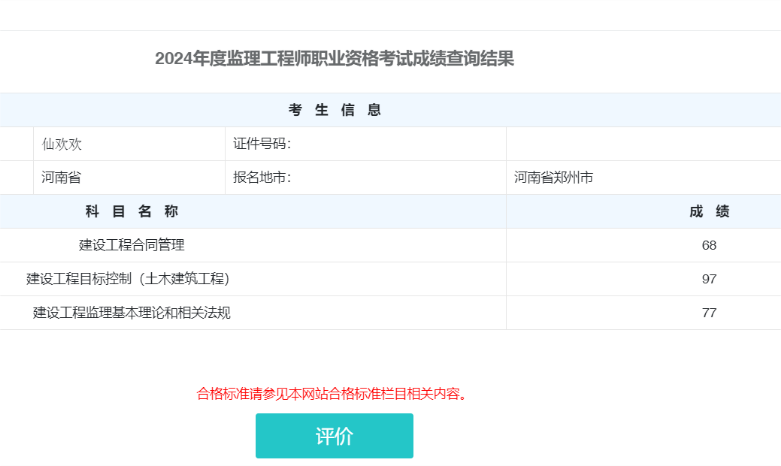781x466 pixels.
Task: Click the score 97
Action: [709, 279]
